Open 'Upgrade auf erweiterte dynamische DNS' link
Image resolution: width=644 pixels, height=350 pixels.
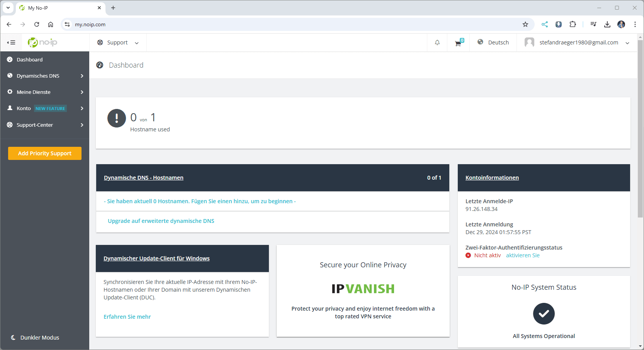point(161,221)
